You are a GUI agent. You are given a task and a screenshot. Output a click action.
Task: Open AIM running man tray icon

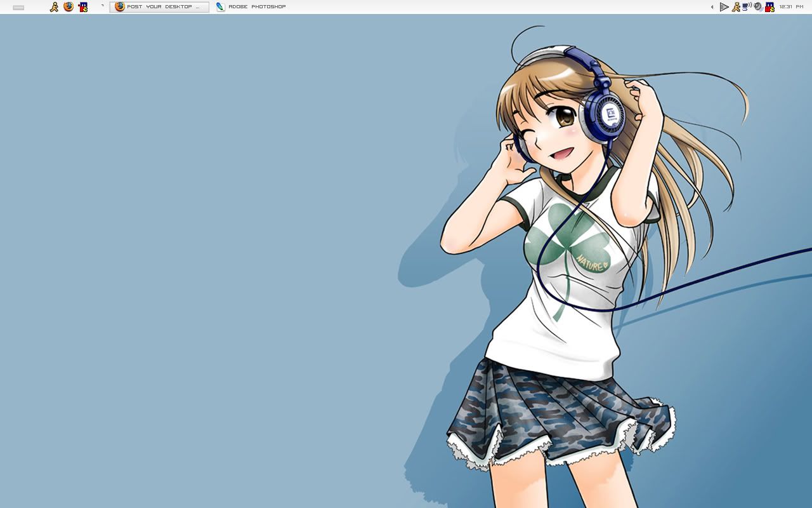[x=736, y=7]
